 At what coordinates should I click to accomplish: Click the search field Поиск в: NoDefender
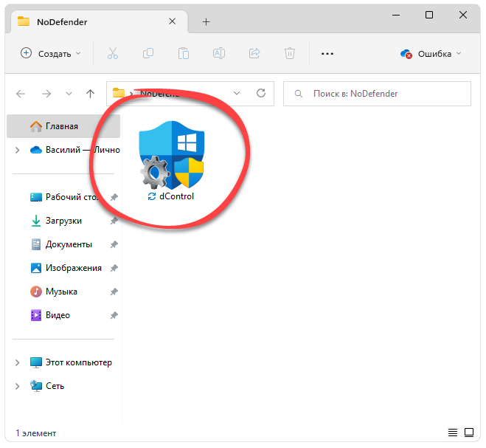pos(377,94)
